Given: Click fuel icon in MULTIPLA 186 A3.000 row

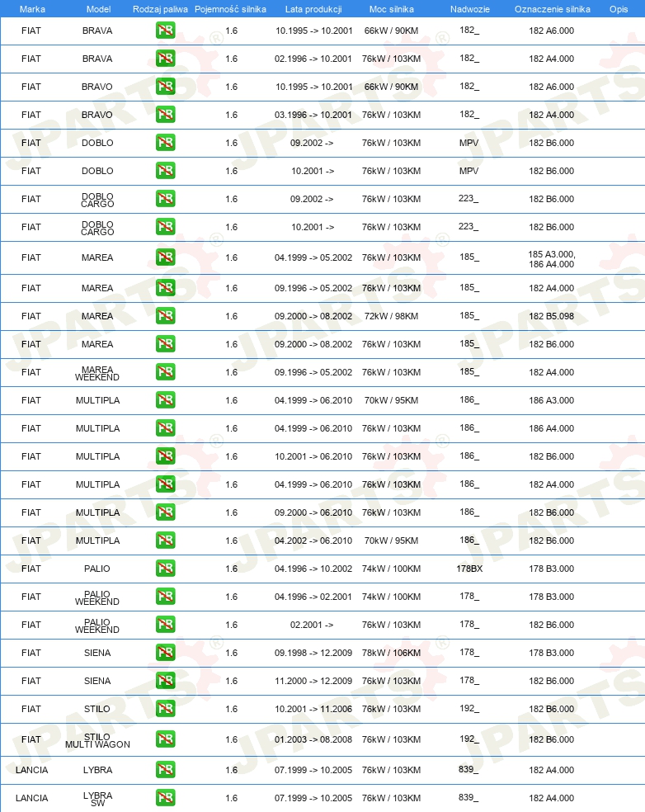Looking at the screenshot, I should coord(166,399).
